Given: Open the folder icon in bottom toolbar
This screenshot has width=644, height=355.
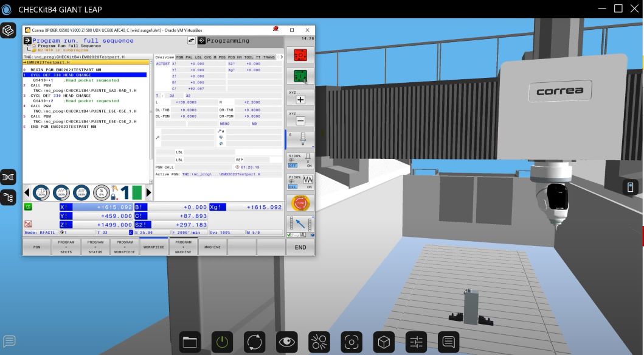Looking at the screenshot, I should [190, 343].
